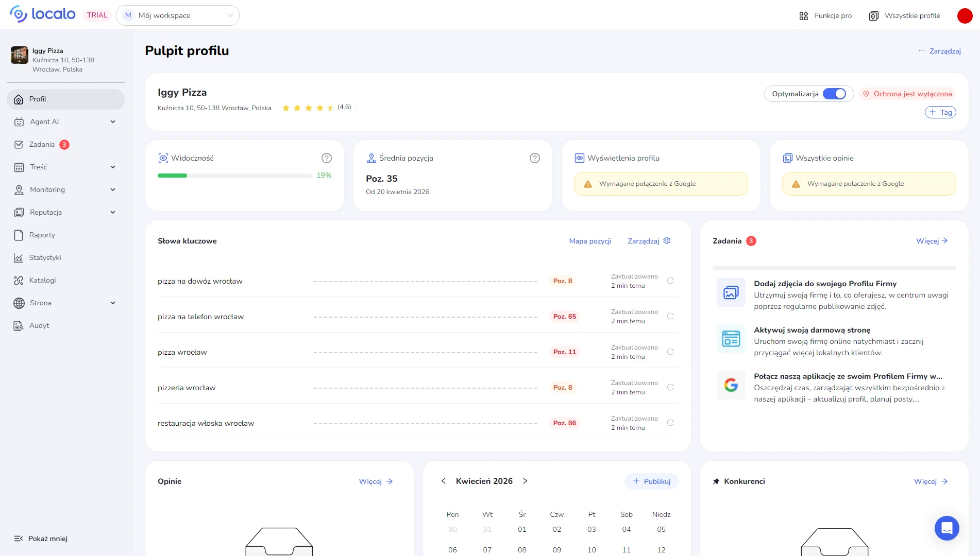980x556 pixels.
Task: Refresh the 'pizza wrocław' keyword
Action: (670, 352)
